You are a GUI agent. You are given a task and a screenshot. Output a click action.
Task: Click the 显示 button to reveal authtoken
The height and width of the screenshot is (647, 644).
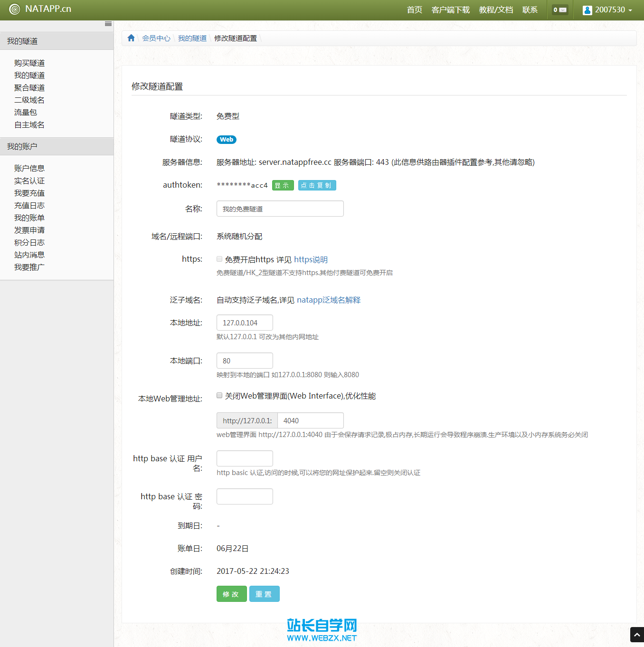(x=283, y=185)
